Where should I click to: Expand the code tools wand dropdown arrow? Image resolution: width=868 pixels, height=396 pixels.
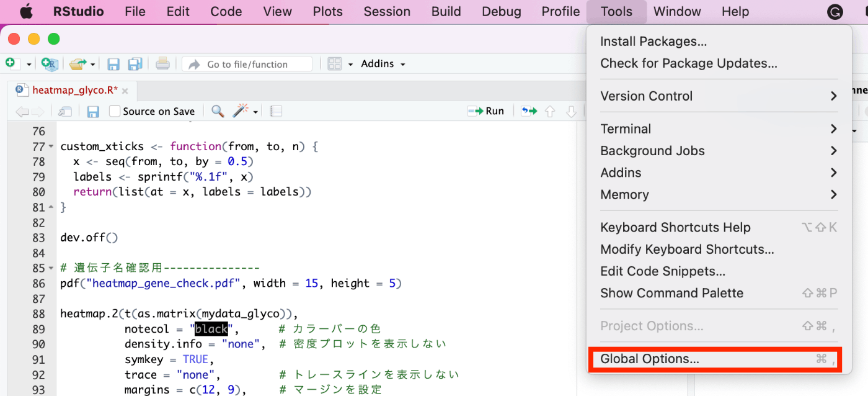[255, 112]
